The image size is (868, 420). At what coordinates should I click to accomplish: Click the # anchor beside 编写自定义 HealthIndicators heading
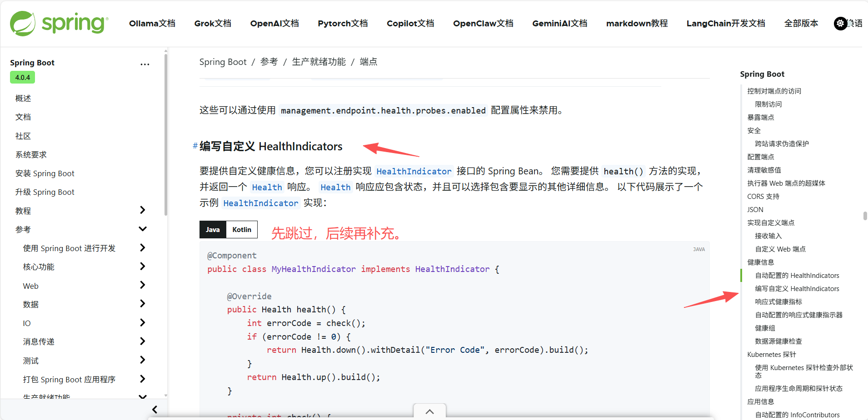coord(195,146)
